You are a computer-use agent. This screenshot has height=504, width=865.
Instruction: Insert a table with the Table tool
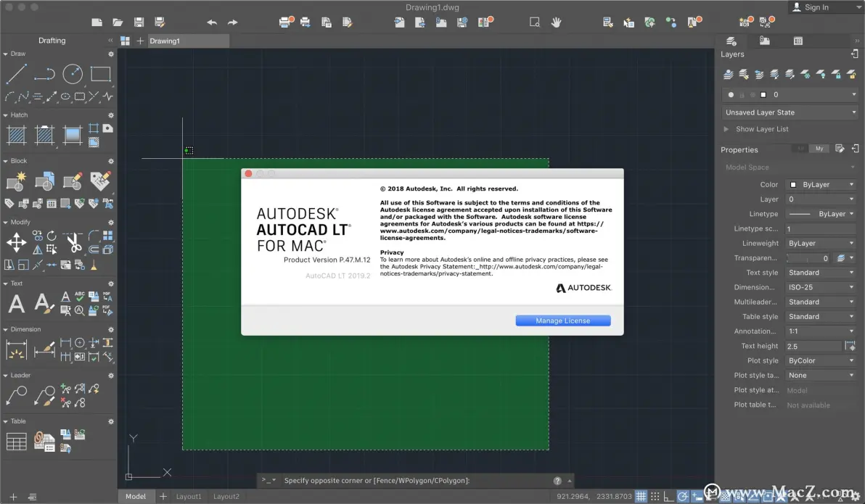[17, 441]
